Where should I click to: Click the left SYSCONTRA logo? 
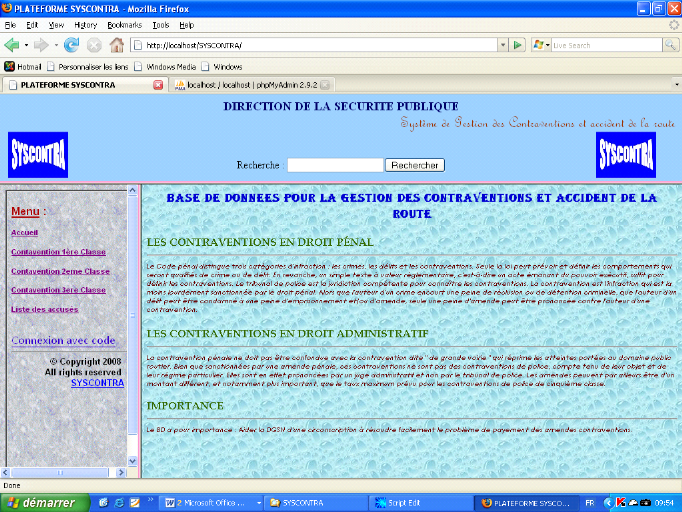38,155
